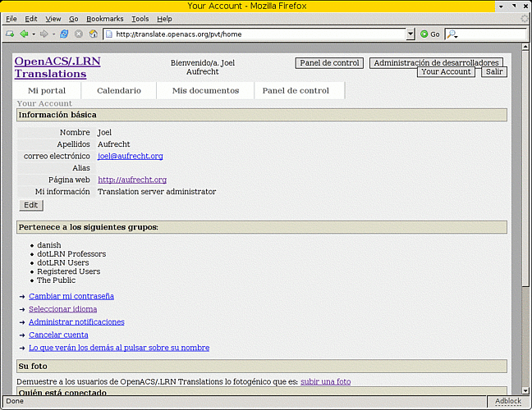Click the Seleccionar idioma link
Screen dimensions: 532x410
click(62, 309)
